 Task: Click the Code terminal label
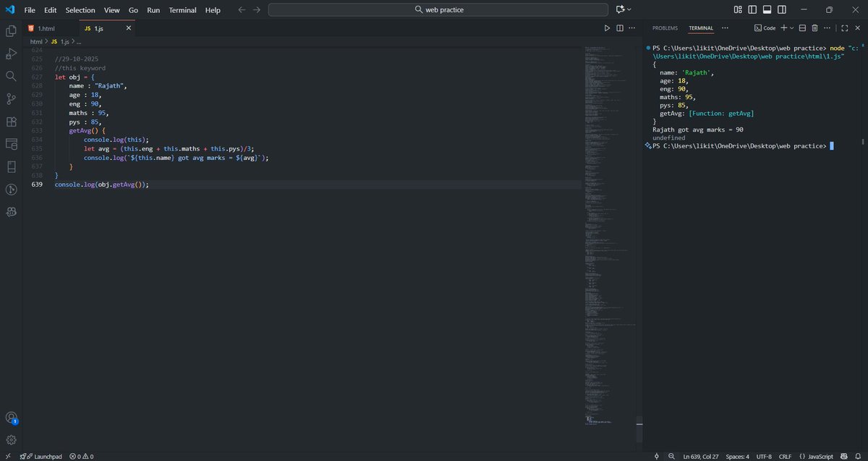765,28
